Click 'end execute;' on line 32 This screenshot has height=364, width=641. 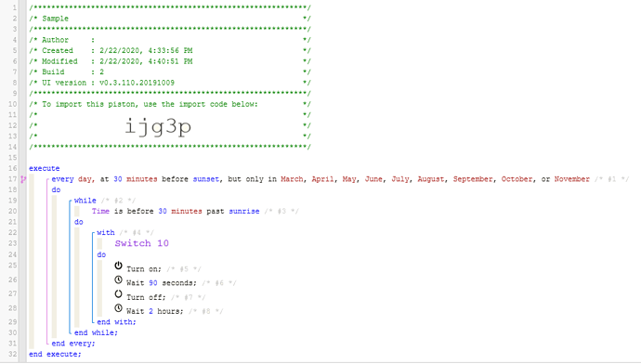[55, 354]
